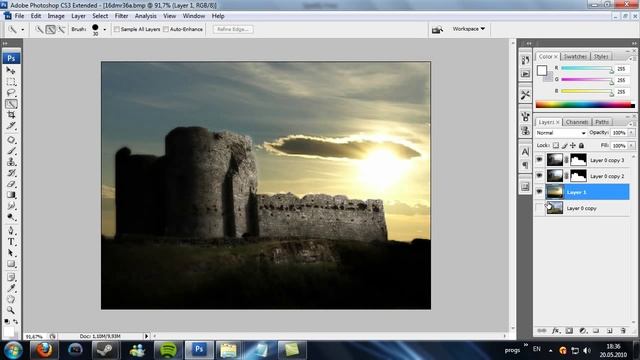Click the Refine Edge button
This screenshot has width=640, height=360.
pos(233,29)
